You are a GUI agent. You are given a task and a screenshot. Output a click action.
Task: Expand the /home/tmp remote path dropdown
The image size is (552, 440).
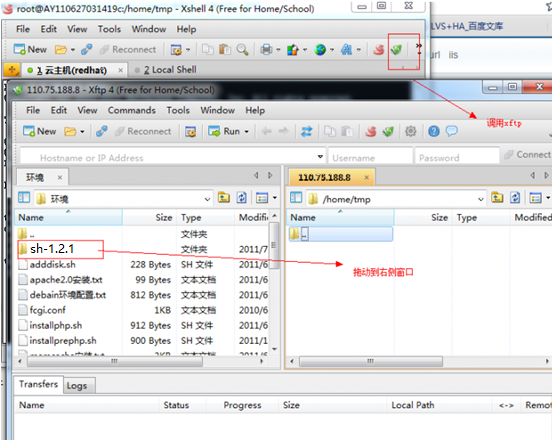pos(481,199)
